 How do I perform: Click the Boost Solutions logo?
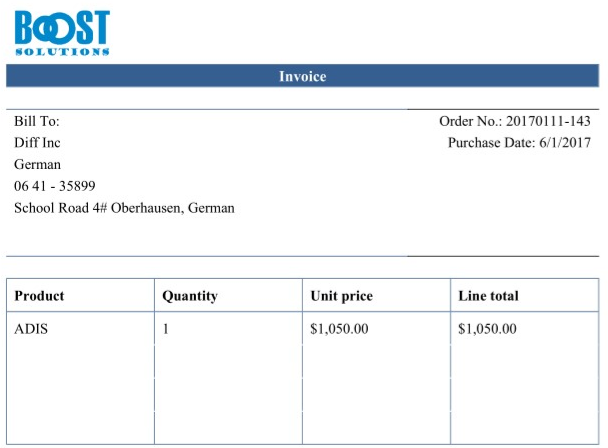coord(62,33)
